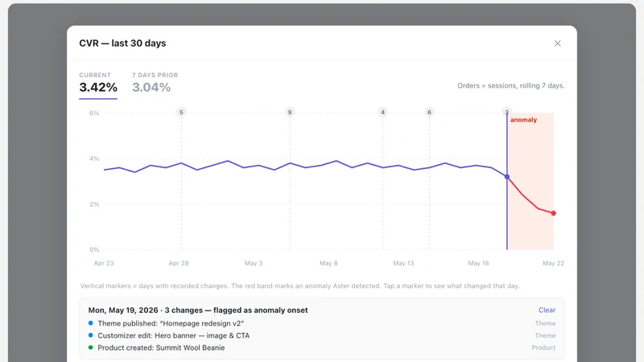Screen dimensions: 644x362
Task: Click the Vertical markers explanation caption
Action: 299,286
